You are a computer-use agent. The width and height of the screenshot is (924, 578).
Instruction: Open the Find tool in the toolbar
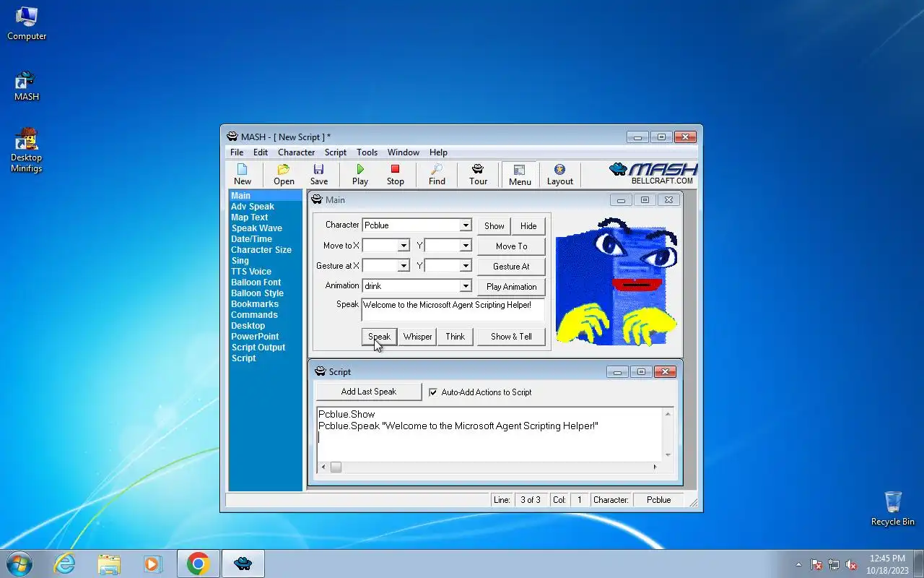coord(437,174)
